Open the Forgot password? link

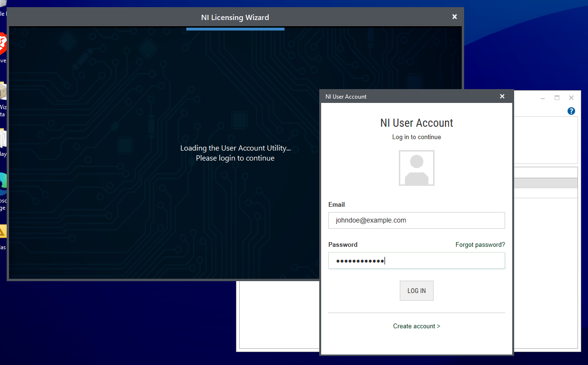(x=480, y=244)
